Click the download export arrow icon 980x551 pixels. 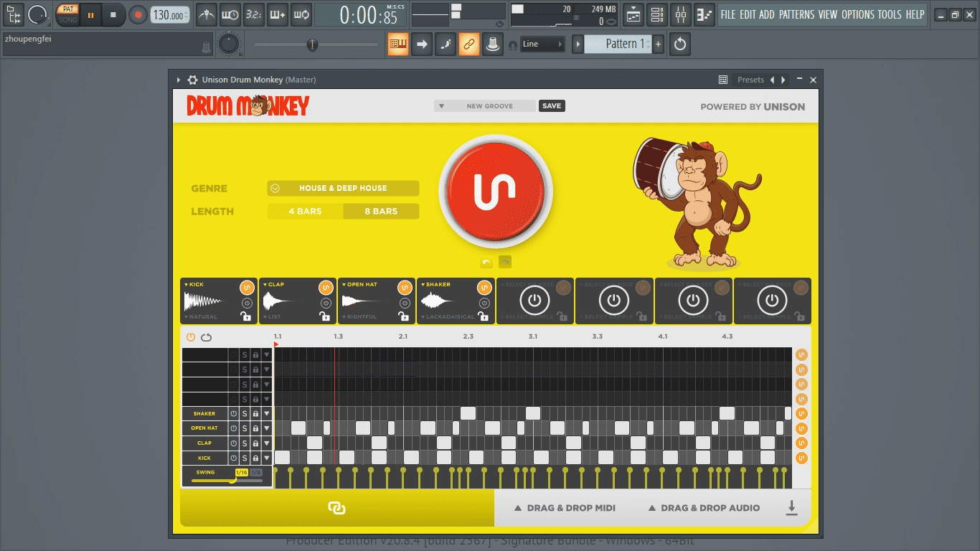click(792, 508)
